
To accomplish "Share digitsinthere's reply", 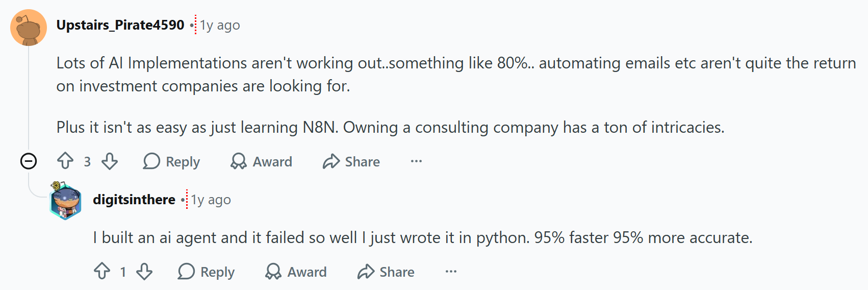I will tap(386, 272).
